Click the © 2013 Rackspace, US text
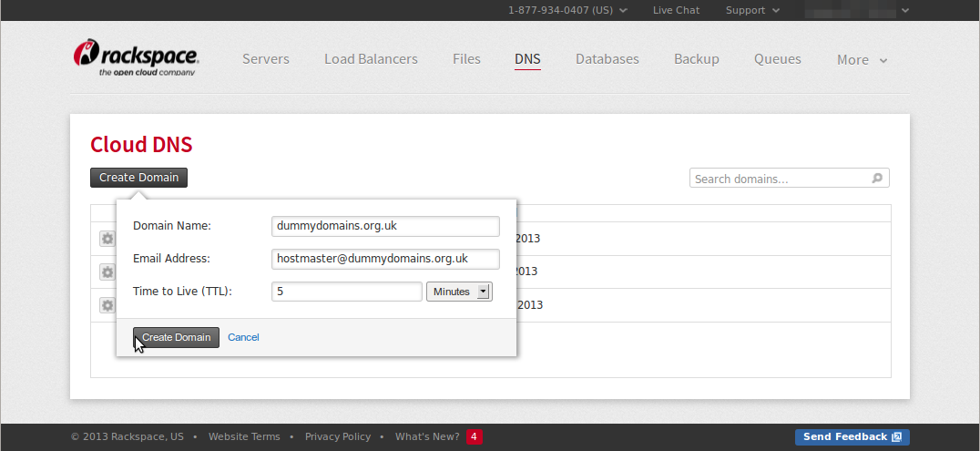Image resolution: width=980 pixels, height=451 pixels. tap(128, 436)
